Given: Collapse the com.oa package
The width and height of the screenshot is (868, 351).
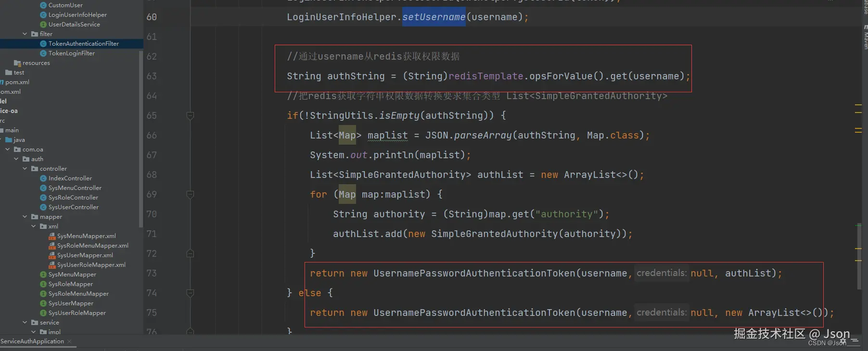Looking at the screenshot, I should (8, 150).
